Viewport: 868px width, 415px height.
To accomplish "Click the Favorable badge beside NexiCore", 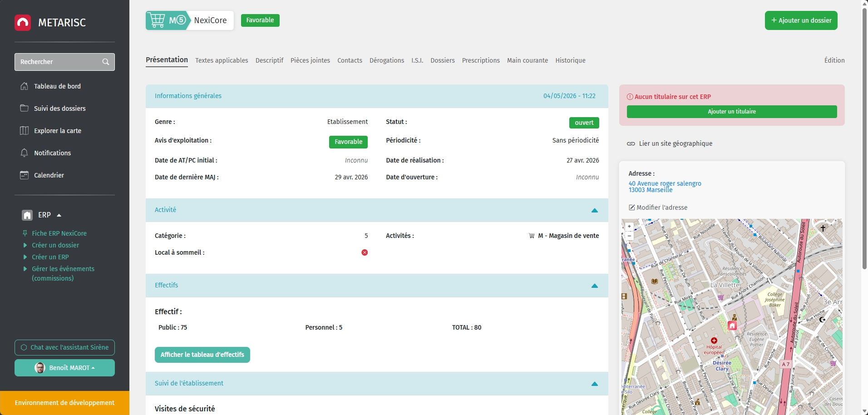I will click(x=260, y=20).
